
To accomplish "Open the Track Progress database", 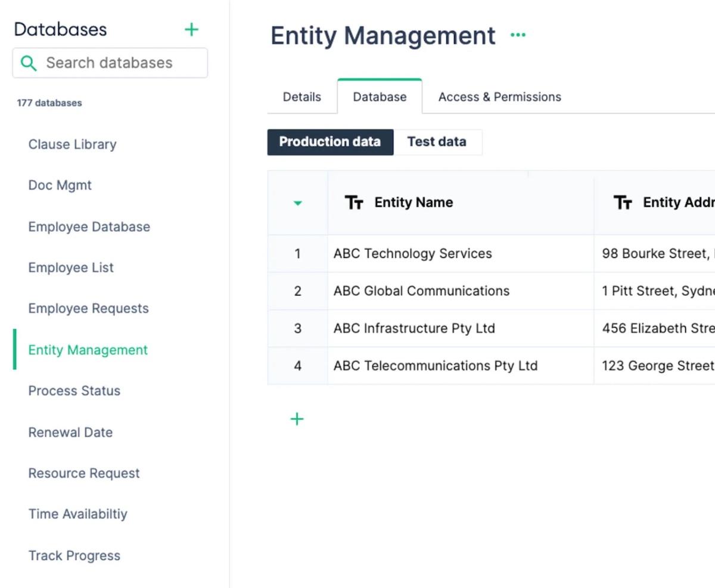I will [x=74, y=555].
